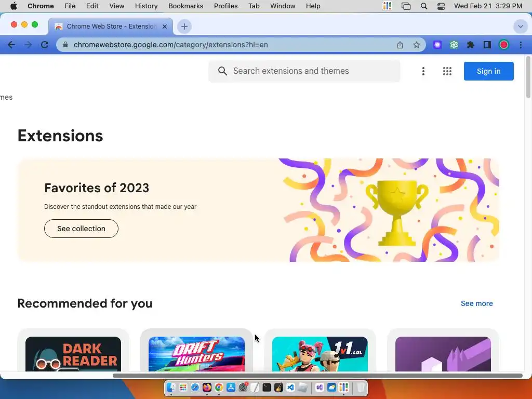532x399 pixels.
Task: Click the date and time in menu bar
Action: click(488, 6)
